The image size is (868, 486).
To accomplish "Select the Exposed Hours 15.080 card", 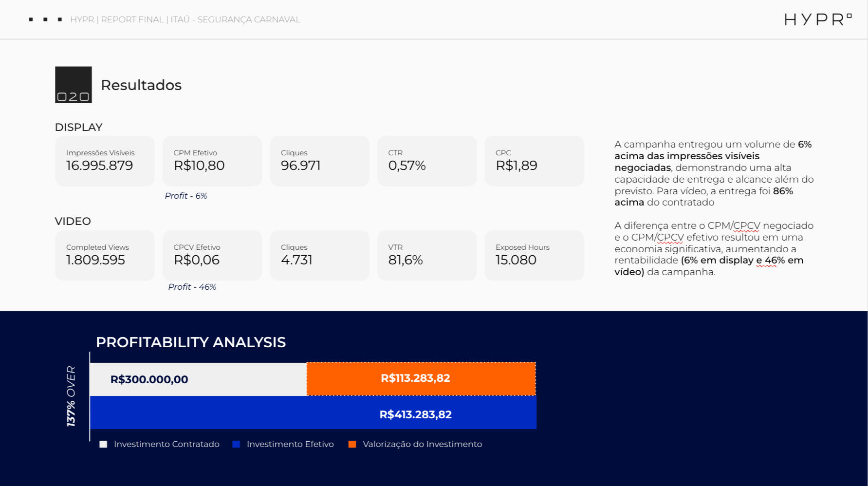I will point(534,255).
